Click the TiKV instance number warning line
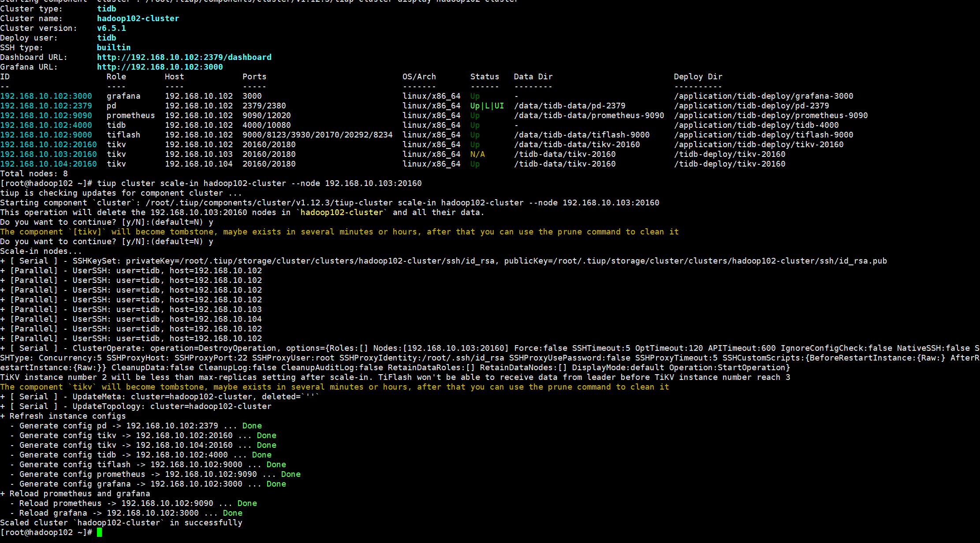The width and height of the screenshot is (980, 543). (x=395, y=377)
